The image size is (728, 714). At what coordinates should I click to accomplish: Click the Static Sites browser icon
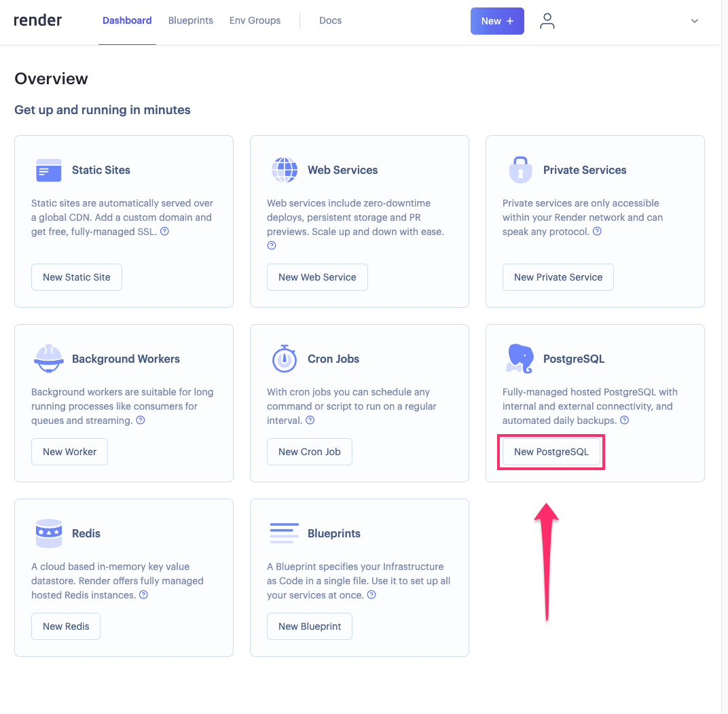coord(48,170)
